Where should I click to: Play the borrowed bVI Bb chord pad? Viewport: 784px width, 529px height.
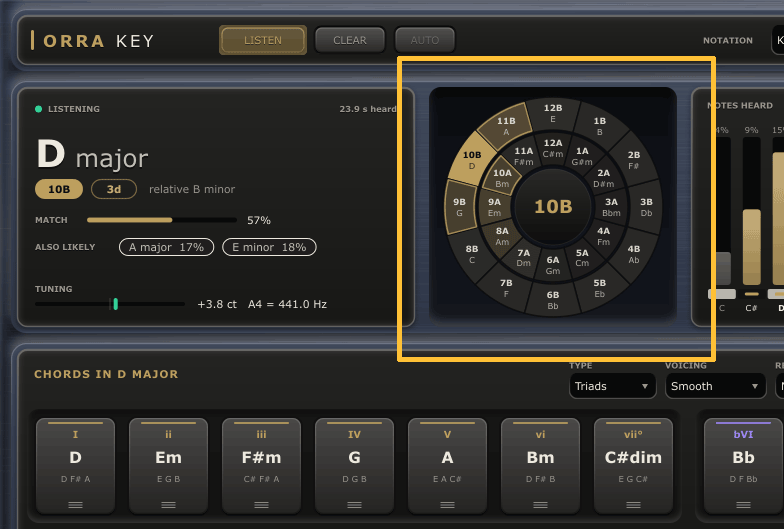coord(744,466)
